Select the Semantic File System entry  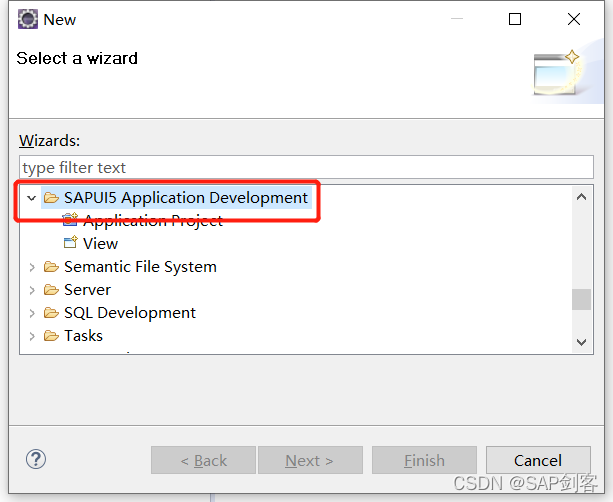(x=140, y=267)
